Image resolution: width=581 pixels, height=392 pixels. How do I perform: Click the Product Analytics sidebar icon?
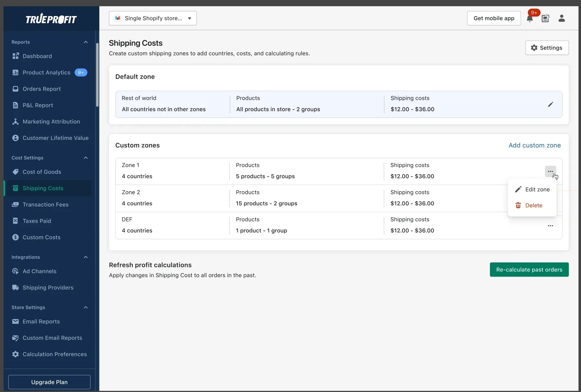pyautogui.click(x=15, y=73)
